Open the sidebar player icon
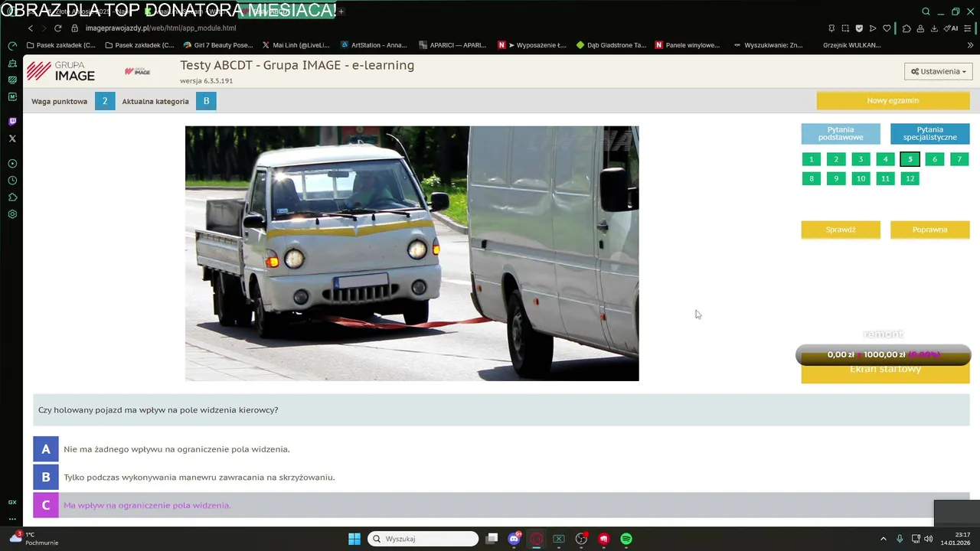 click(12, 164)
